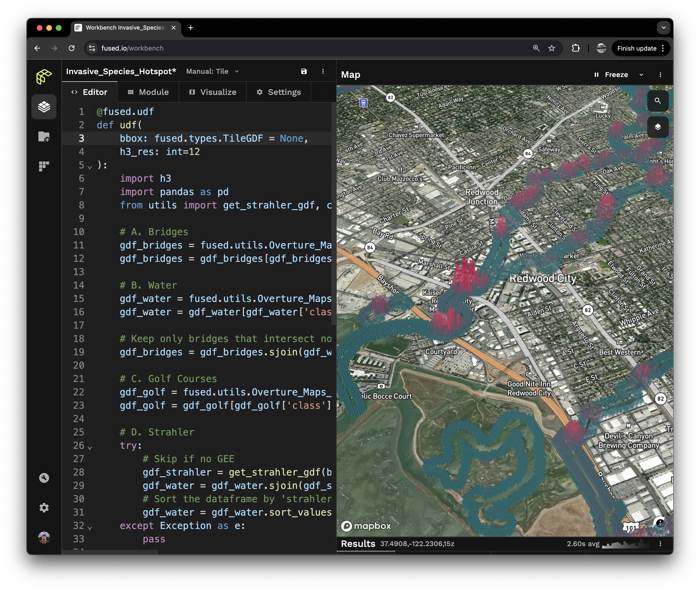Click the save UDF disk icon

pyautogui.click(x=304, y=71)
